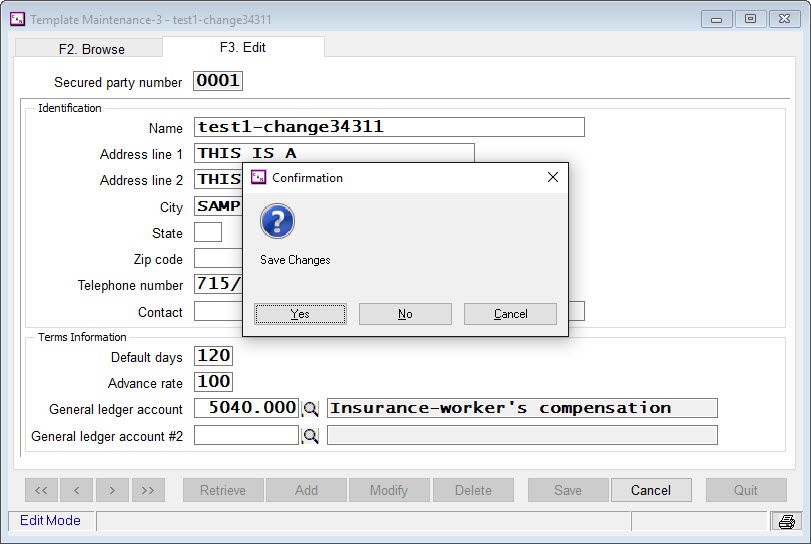
Task: Click into the Name field
Action: 389,127
